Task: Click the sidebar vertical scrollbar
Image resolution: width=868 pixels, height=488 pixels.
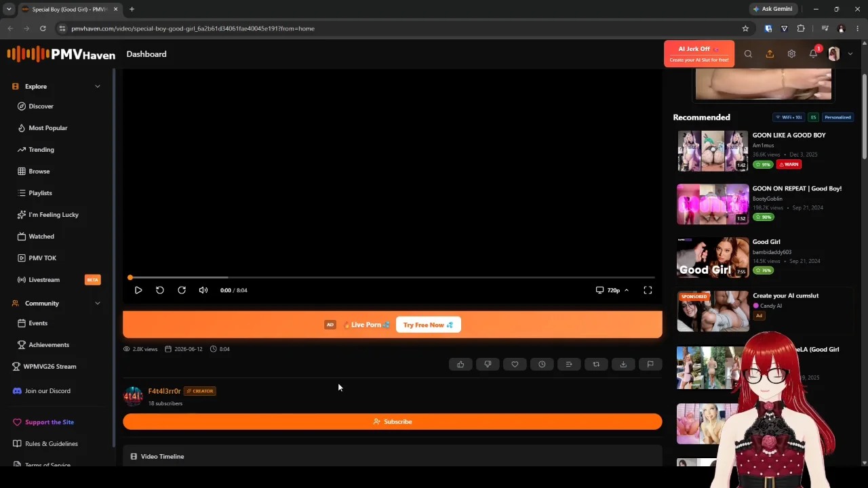Action: pos(113,258)
